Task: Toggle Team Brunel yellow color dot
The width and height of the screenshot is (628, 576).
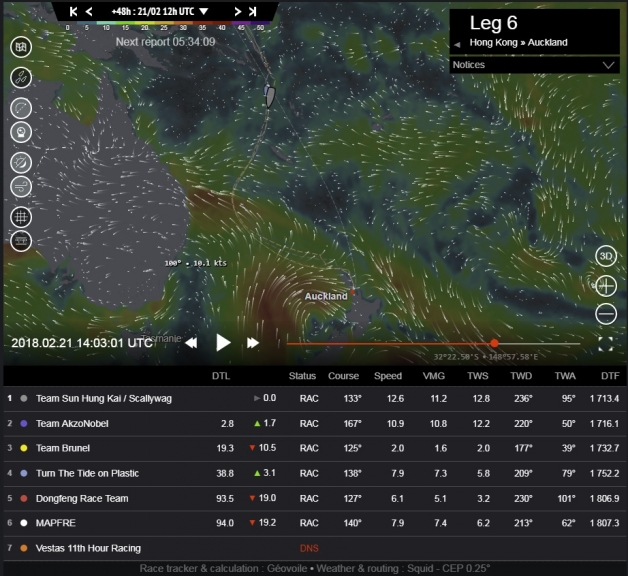Action: tap(24, 448)
